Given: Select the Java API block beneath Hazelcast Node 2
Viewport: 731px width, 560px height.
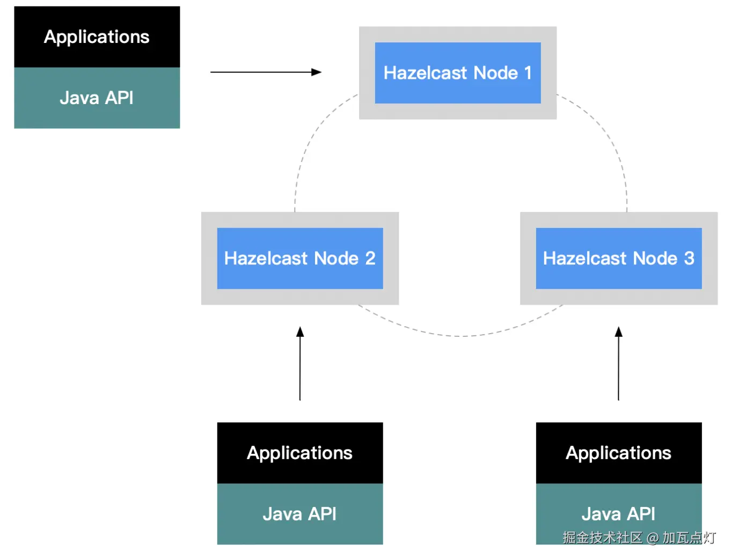Looking at the screenshot, I should tap(300, 514).
